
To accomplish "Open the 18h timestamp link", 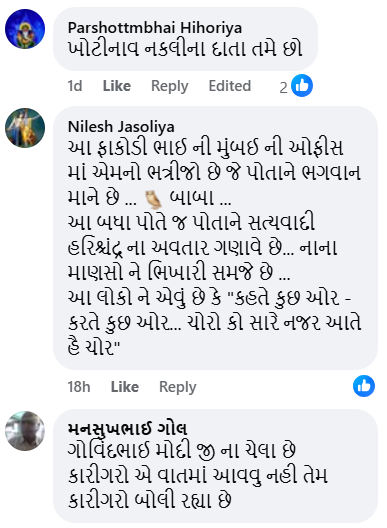I will pos(79,387).
